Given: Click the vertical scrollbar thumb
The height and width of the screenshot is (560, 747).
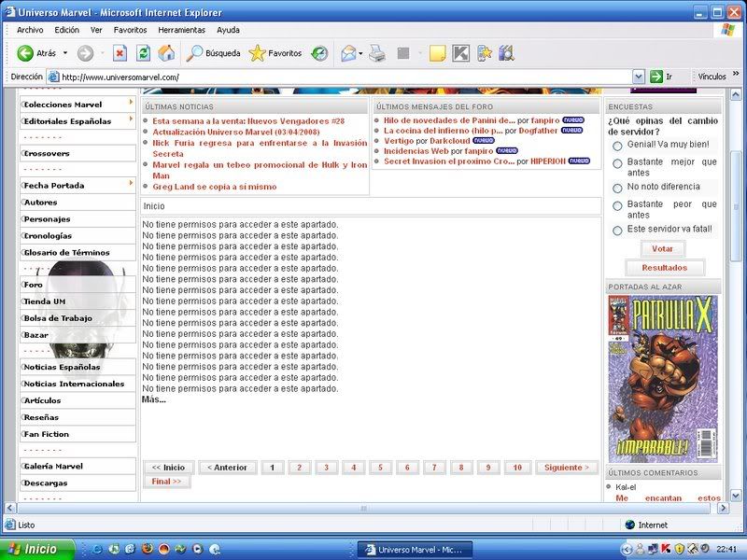Looking at the screenshot, I should coord(736,206).
